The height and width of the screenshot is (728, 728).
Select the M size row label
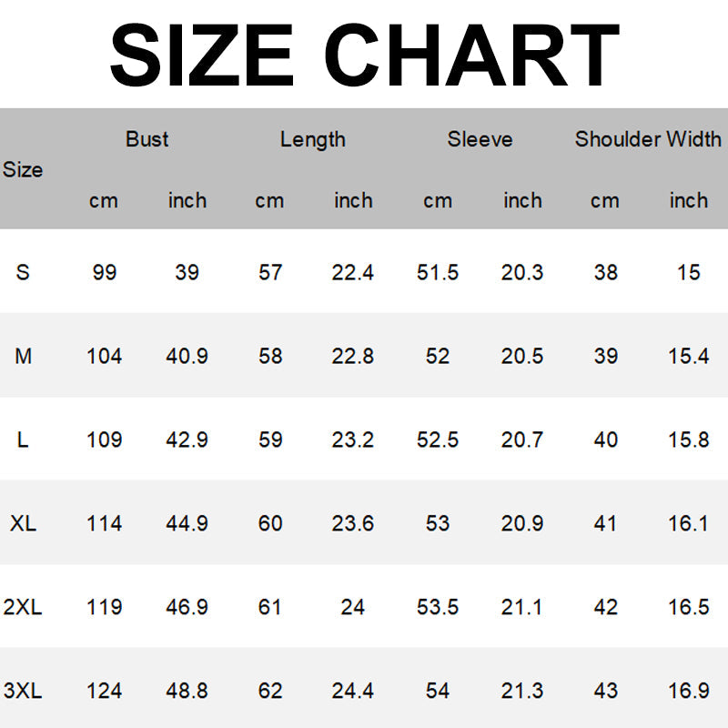(23, 356)
